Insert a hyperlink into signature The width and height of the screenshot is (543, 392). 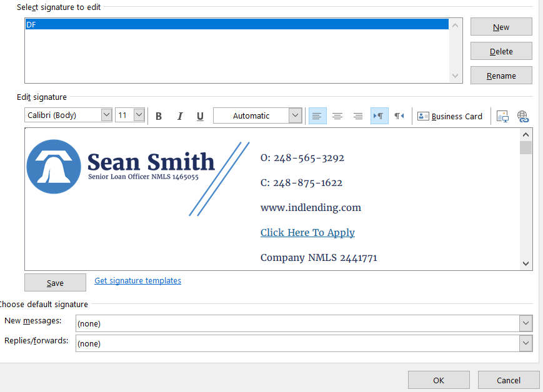[x=523, y=116]
